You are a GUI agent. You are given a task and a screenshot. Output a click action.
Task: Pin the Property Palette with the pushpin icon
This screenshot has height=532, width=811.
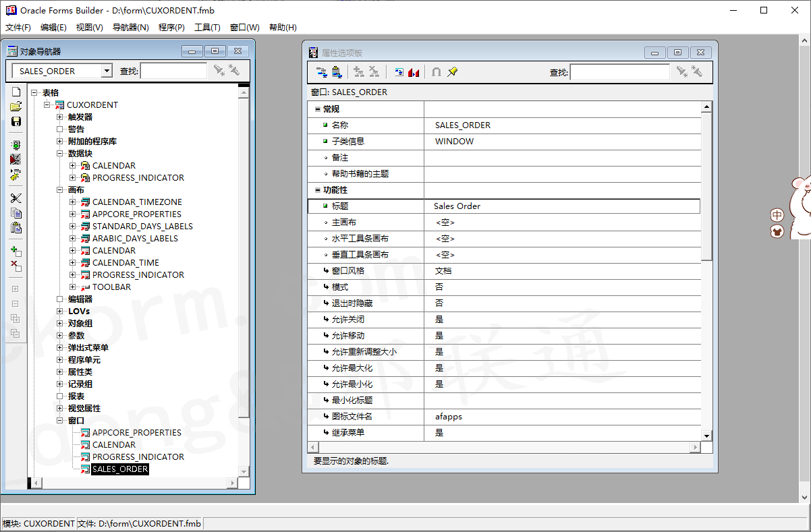pos(453,71)
